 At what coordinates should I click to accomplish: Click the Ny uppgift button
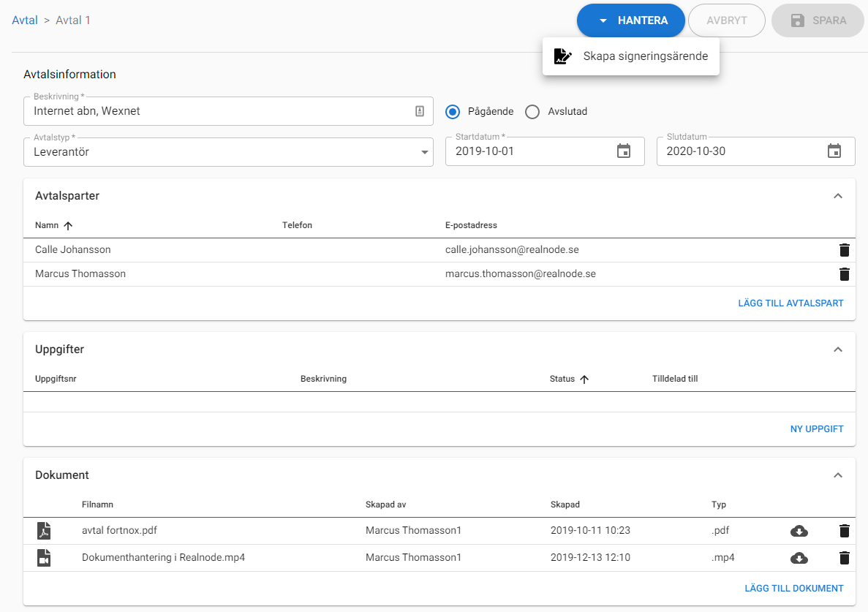click(x=817, y=429)
